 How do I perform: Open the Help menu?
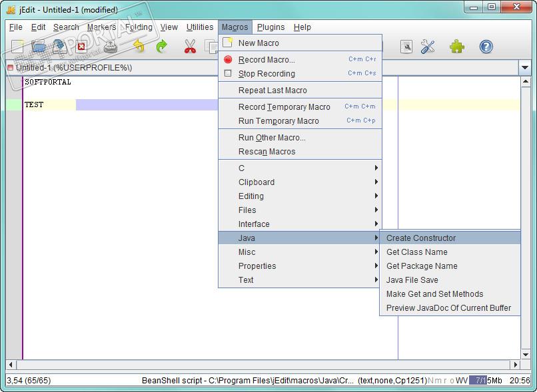[x=302, y=27]
